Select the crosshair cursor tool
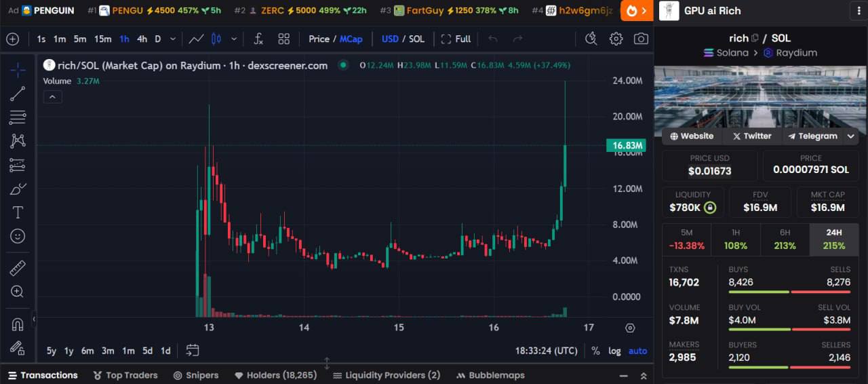 pyautogui.click(x=18, y=70)
